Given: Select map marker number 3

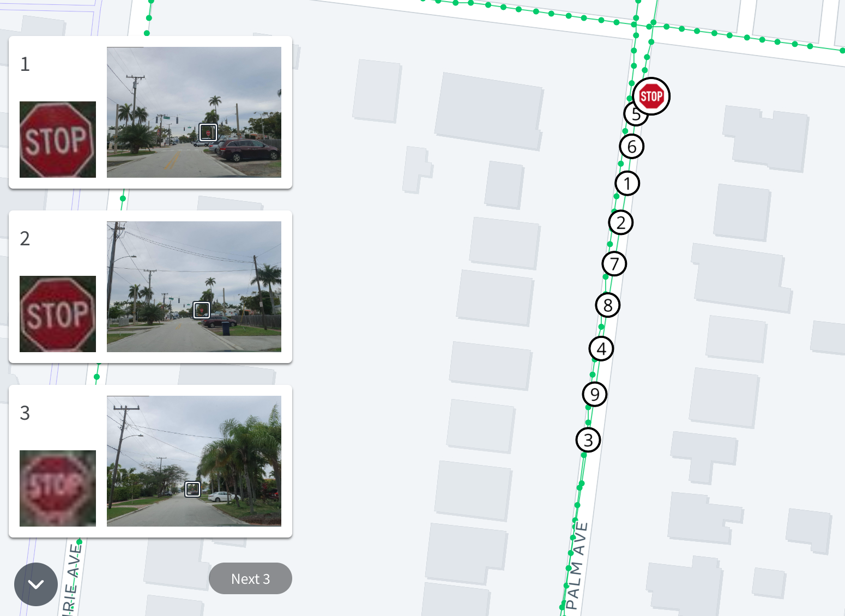Looking at the screenshot, I should [x=588, y=440].
